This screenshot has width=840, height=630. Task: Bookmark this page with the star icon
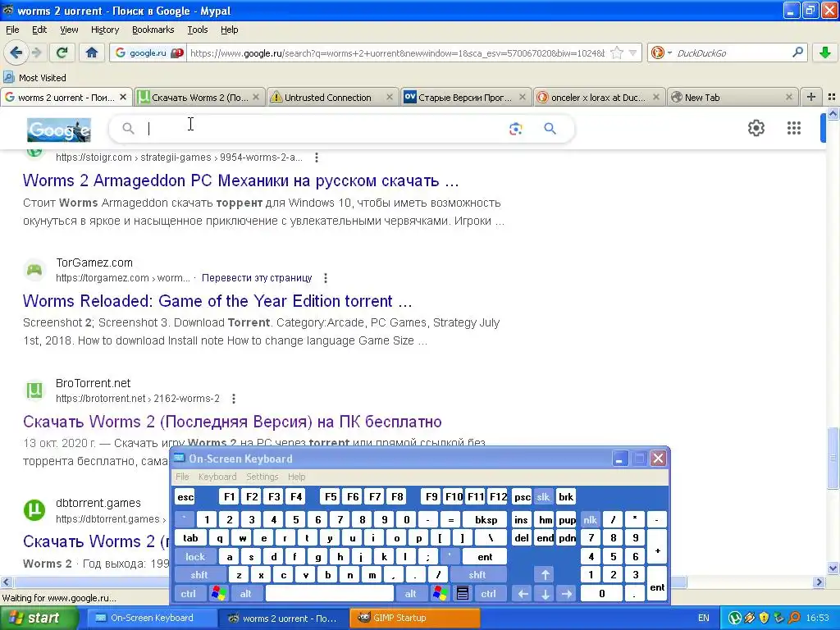617,52
